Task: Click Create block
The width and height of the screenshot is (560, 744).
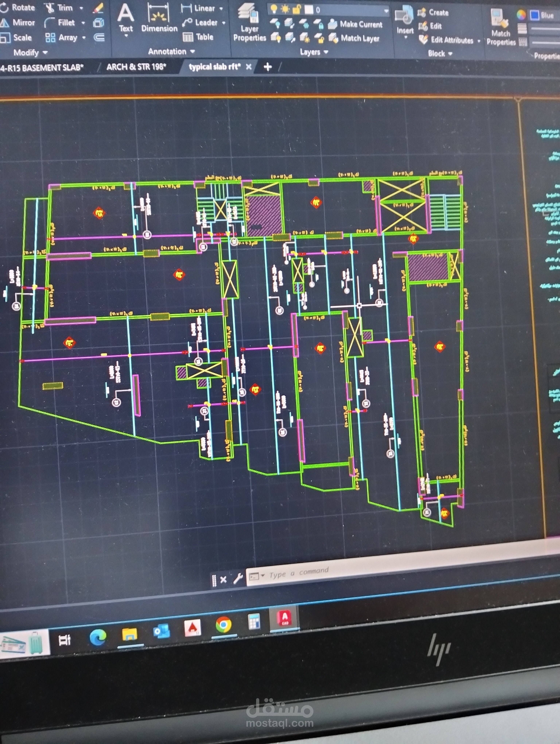Action: pyautogui.click(x=433, y=12)
